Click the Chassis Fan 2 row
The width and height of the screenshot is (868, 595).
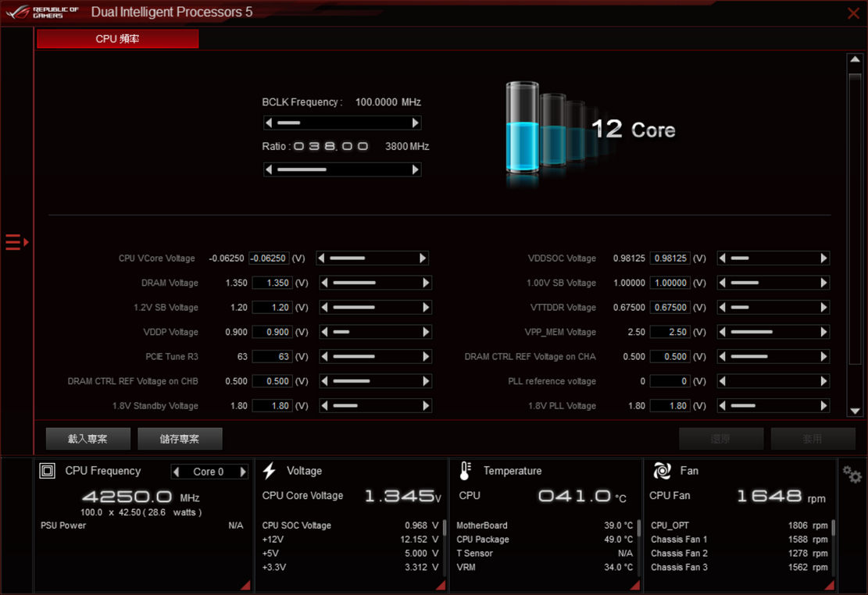click(739, 554)
